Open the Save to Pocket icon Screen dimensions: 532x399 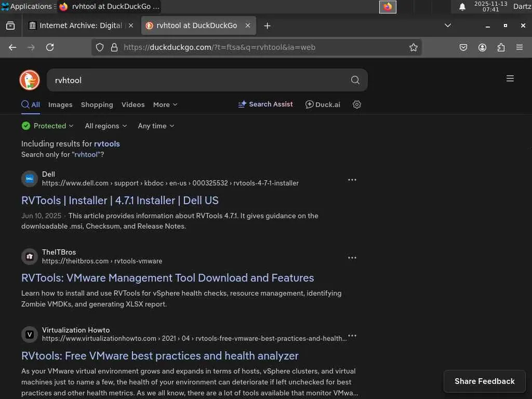463,47
